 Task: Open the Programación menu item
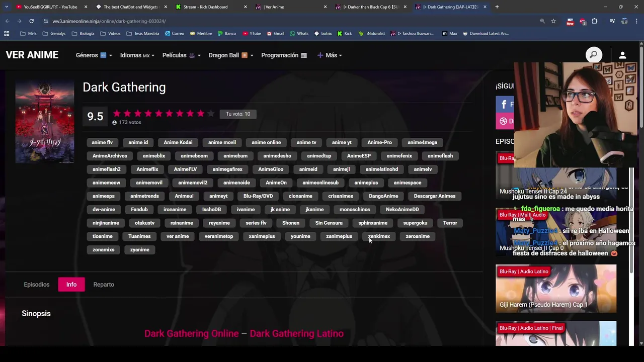pos(284,55)
